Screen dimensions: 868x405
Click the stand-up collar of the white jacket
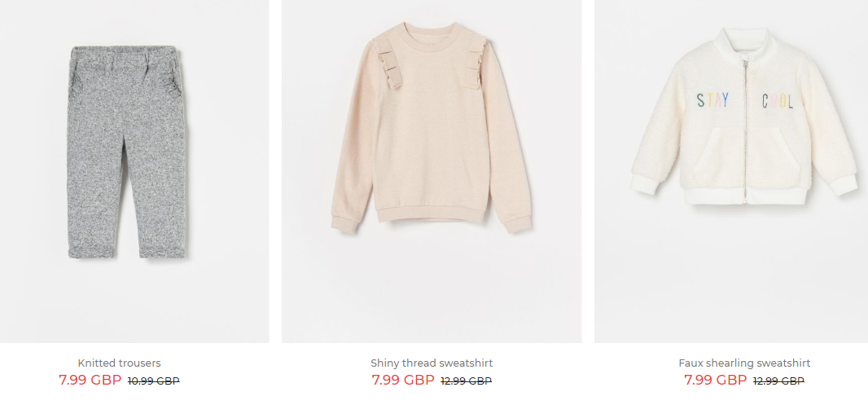click(x=746, y=43)
